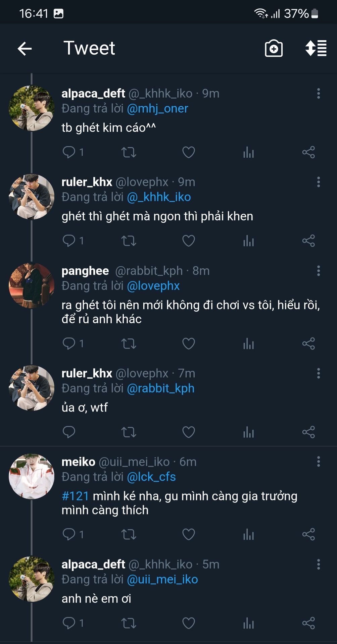Open more options on panghee's tweet
Viewport: 337px width, 644px height.
[x=318, y=271]
